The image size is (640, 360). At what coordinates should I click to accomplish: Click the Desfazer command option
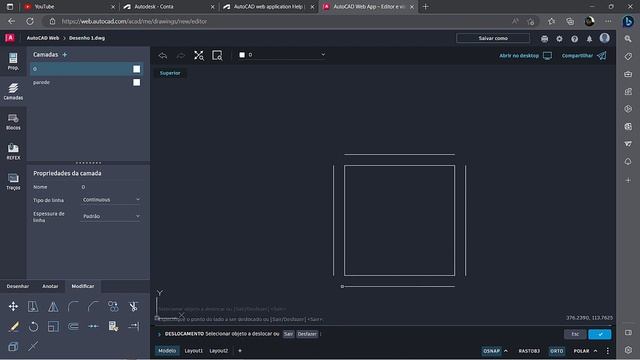tap(307, 334)
